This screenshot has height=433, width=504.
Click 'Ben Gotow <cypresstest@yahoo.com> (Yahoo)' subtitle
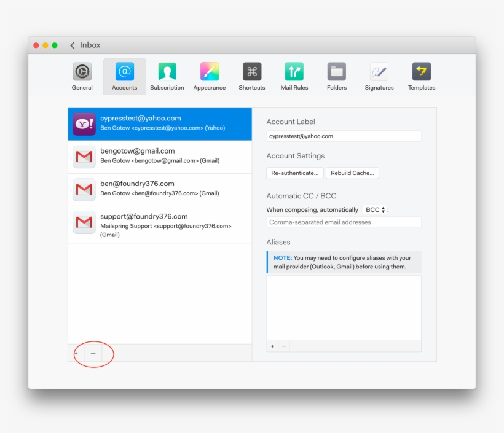(163, 128)
